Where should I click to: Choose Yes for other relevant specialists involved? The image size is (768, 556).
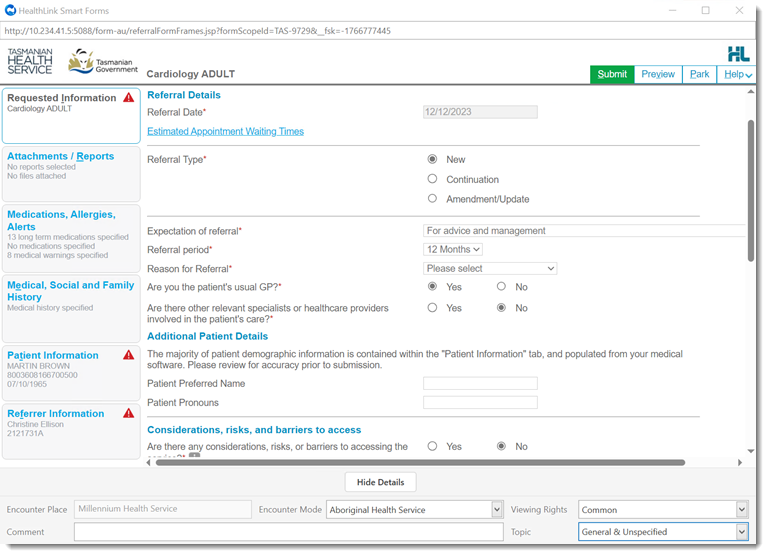click(432, 308)
